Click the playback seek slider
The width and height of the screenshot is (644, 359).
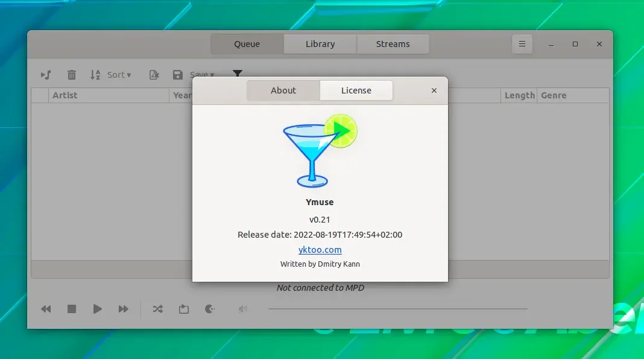click(x=397, y=308)
